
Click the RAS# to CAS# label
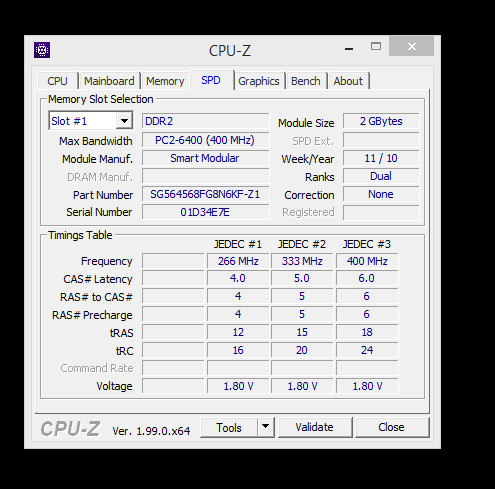pyautogui.click(x=96, y=297)
